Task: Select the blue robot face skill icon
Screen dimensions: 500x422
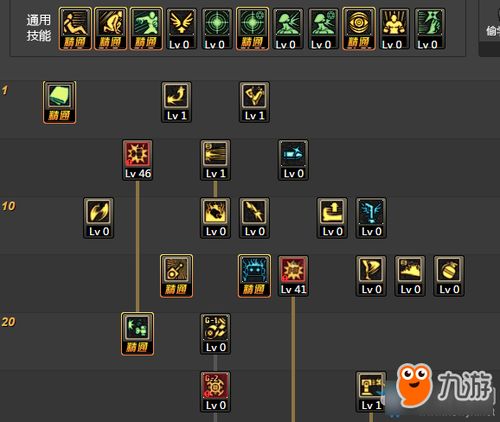Action: pyautogui.click(x=254, y=276)
